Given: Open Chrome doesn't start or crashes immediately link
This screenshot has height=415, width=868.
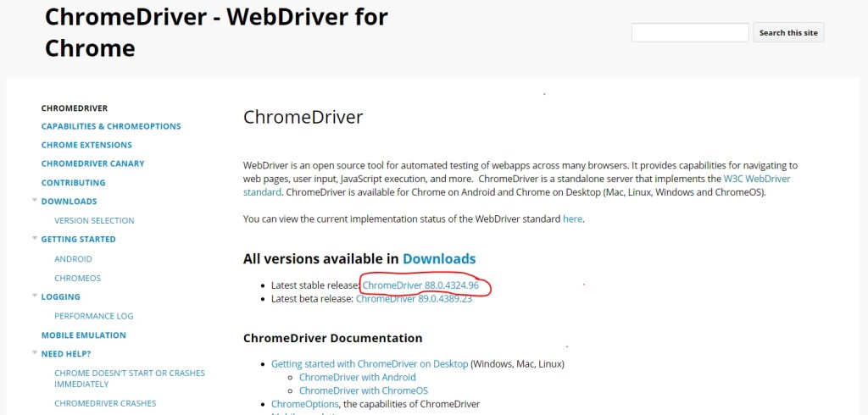Looking at the screenshot, I should (x=130, y=379).
